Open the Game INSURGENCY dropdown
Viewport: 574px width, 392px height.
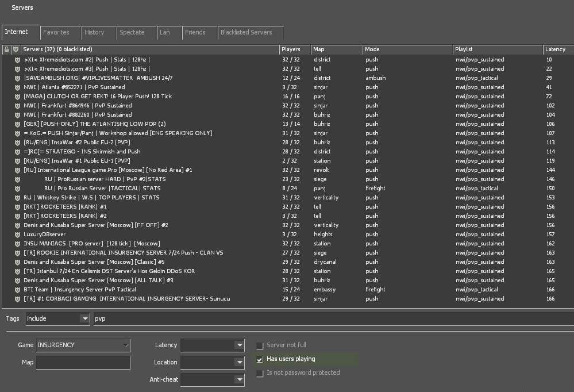click(83, 345)
